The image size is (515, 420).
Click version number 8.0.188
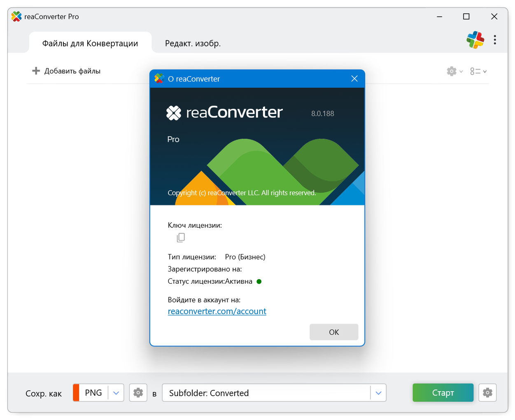[323, 114]
